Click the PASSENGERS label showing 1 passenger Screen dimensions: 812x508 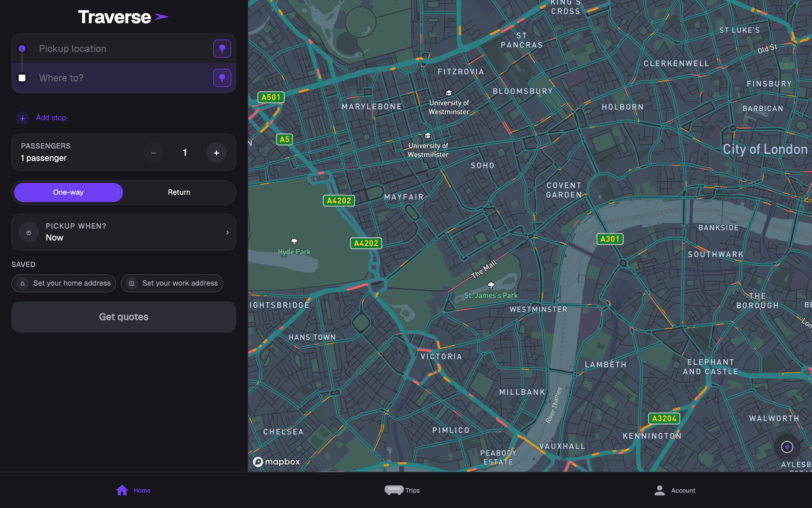click(x=46, y=152)
